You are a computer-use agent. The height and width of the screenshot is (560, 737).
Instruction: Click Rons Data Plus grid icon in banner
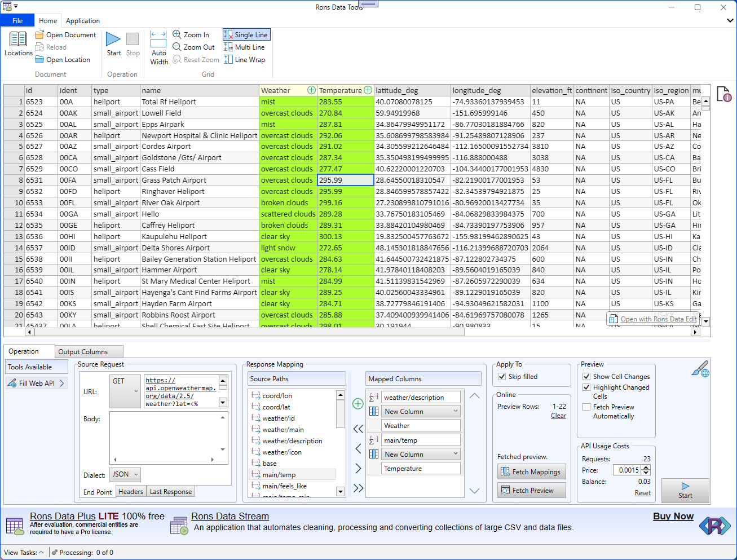[x=15, y=526]
